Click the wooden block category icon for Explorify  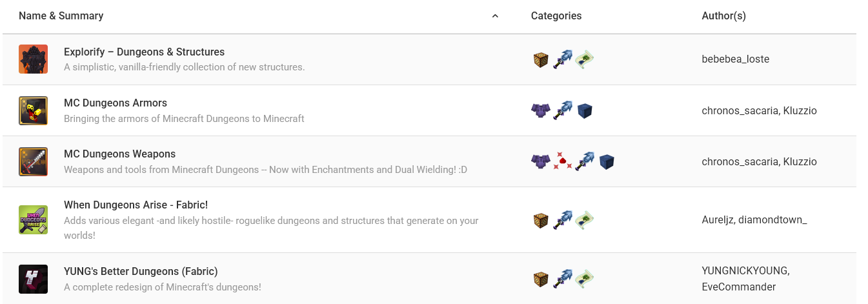(x=541, y=59)
